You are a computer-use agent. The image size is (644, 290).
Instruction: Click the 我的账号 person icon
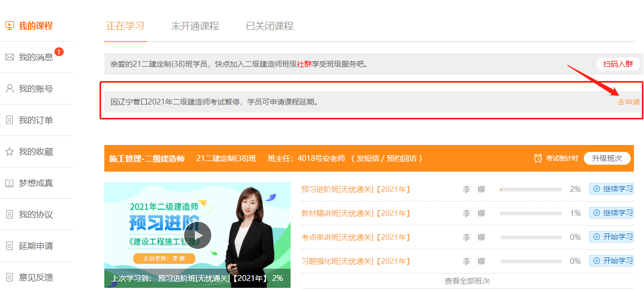(10, 88)
